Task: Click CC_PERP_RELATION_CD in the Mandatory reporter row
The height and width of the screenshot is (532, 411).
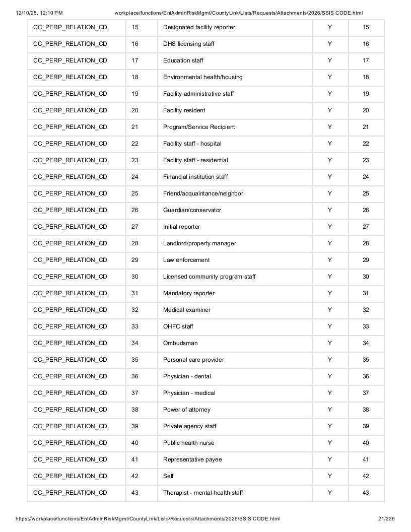Action: 70,293
